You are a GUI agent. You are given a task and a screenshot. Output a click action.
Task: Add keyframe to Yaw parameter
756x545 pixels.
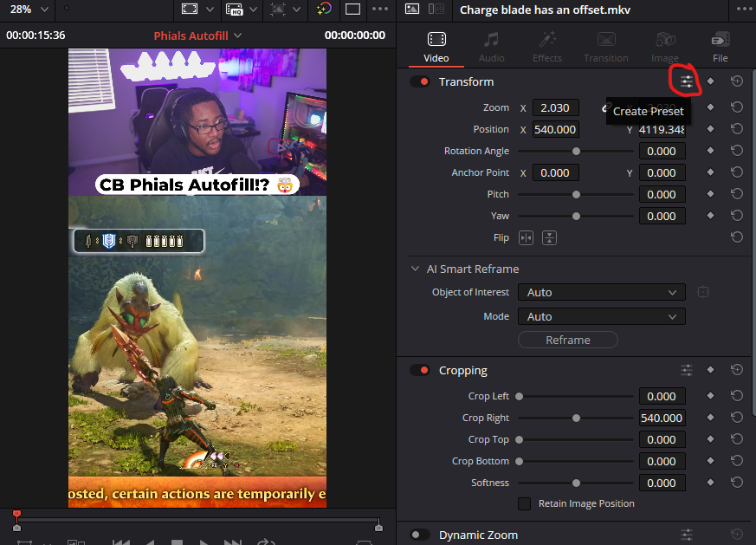(710, 216)
